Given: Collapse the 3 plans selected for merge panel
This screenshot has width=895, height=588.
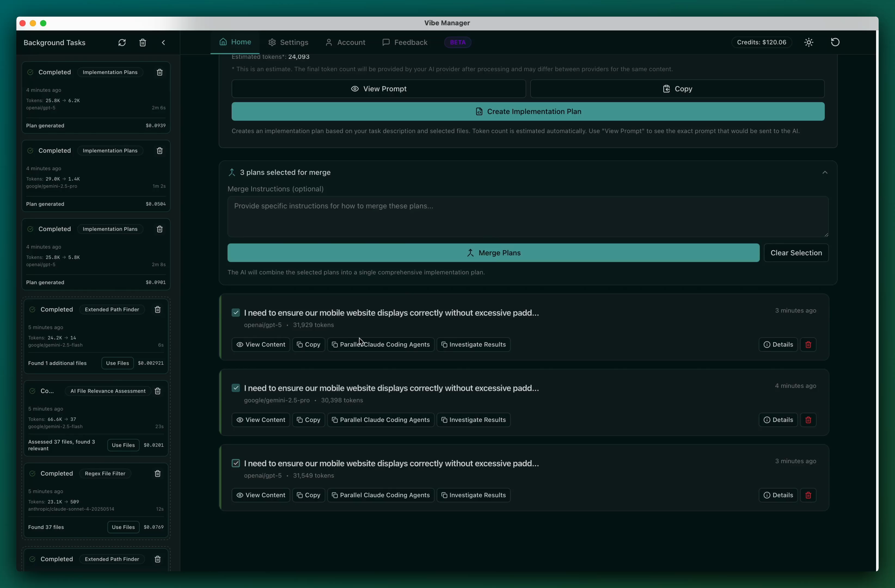Looking at the screenshot, I should (825, 173).
